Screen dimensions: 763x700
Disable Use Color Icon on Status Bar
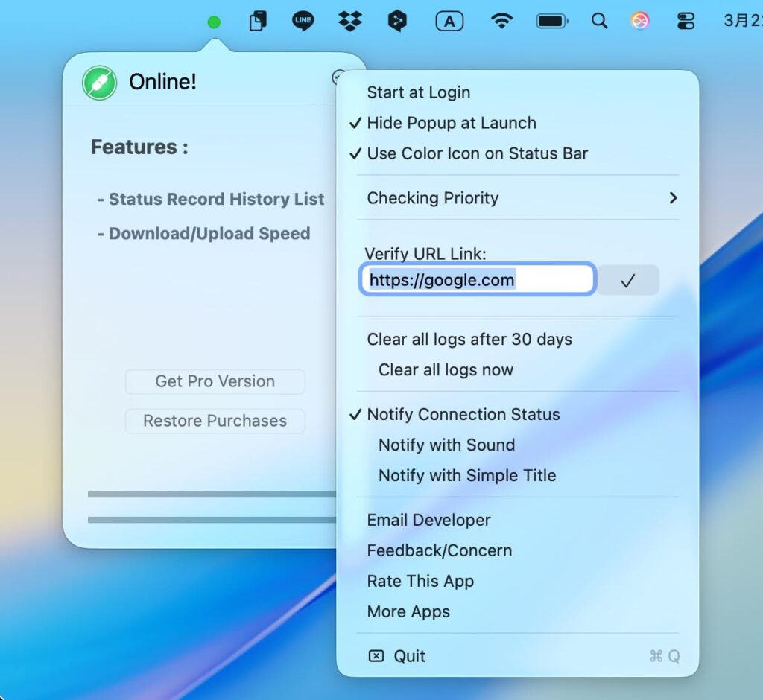477,153
